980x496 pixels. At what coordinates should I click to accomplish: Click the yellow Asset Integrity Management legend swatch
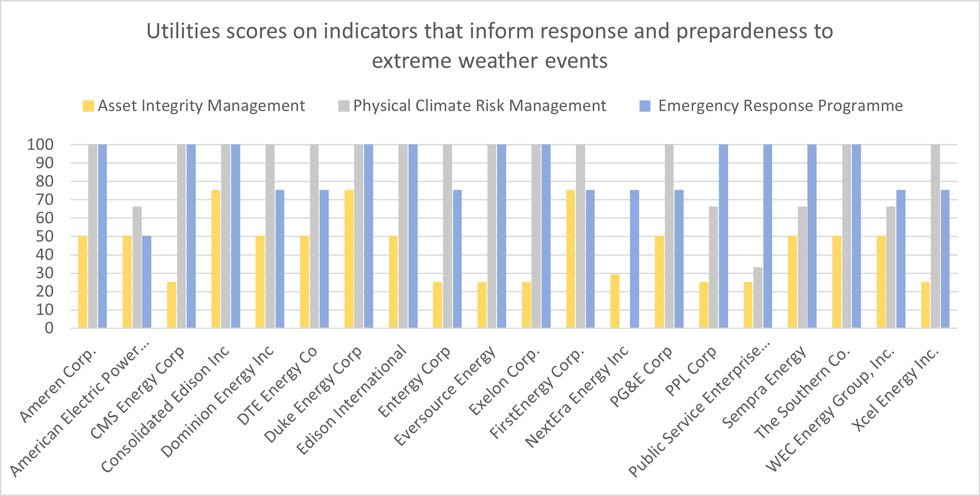(x=88, y=106)
